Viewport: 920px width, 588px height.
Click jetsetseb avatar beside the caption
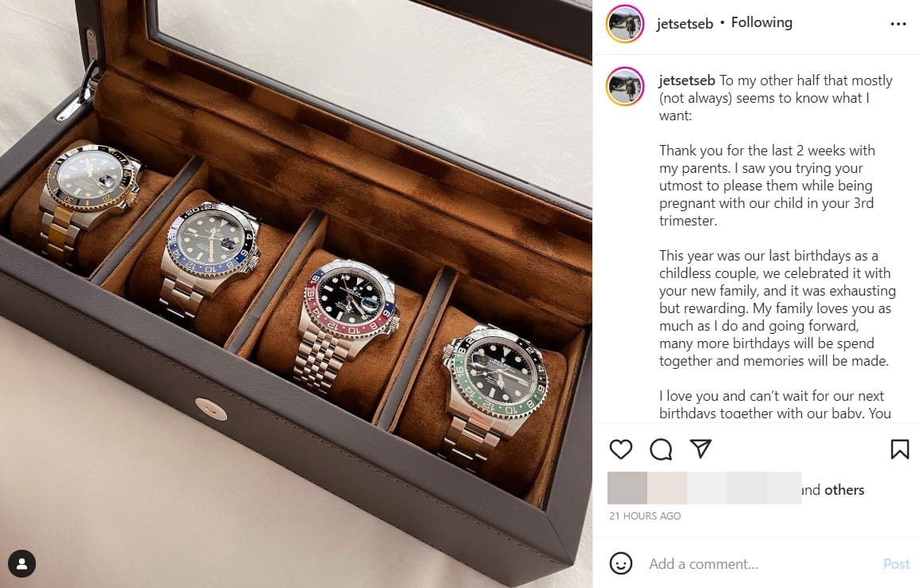click(625, 86)
